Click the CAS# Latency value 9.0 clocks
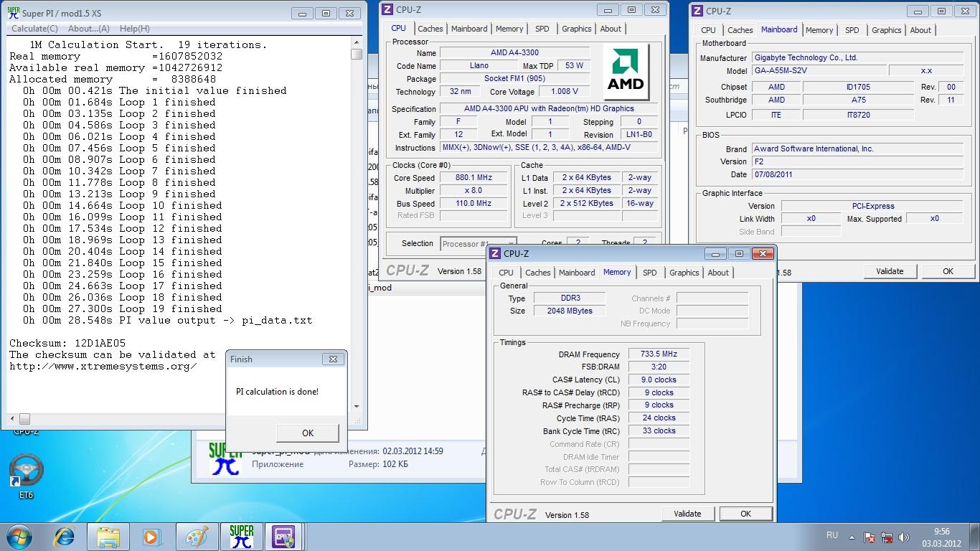The height and width of the screenshot is (551, 980). click(x=659, y=380)
